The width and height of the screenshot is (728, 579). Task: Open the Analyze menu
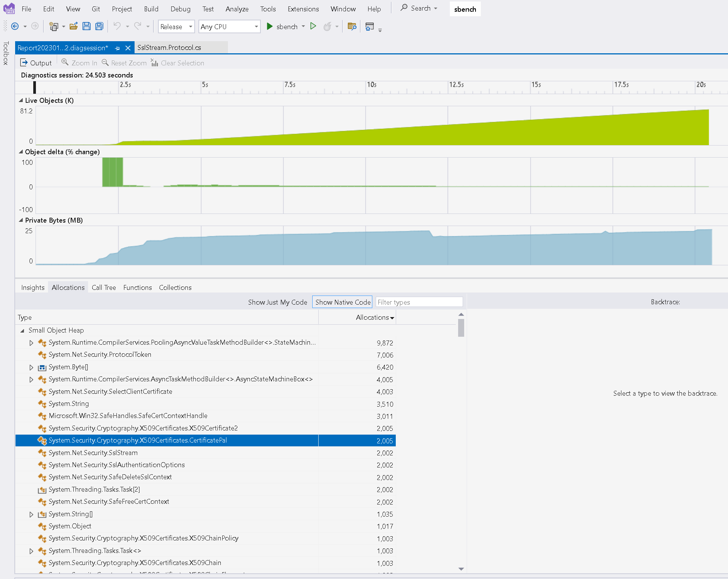click(237, 9)
